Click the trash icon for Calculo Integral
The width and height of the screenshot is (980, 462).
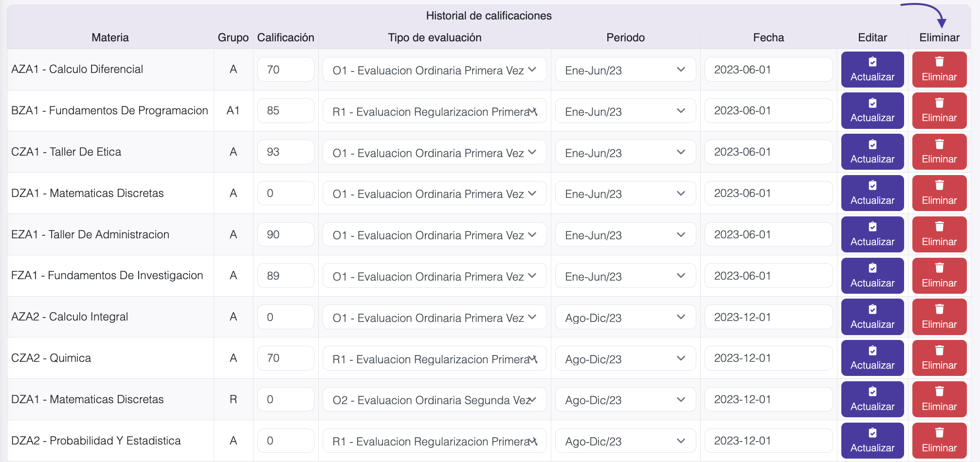pyautogui.click(x=939, y=309)
